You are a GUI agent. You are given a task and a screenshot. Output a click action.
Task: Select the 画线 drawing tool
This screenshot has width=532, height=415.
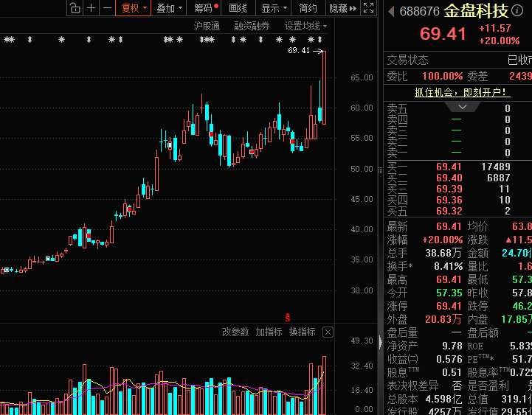point(238,8)
